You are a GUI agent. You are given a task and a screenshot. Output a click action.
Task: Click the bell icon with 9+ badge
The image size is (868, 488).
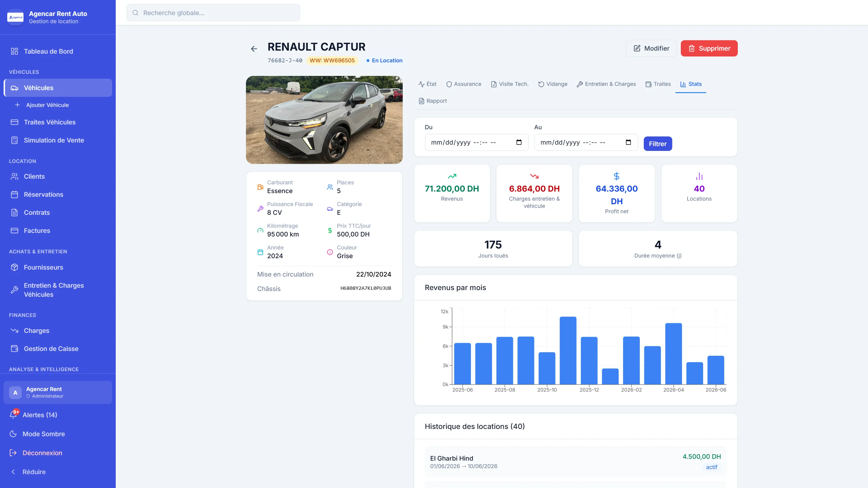click(x=14, y=414)
